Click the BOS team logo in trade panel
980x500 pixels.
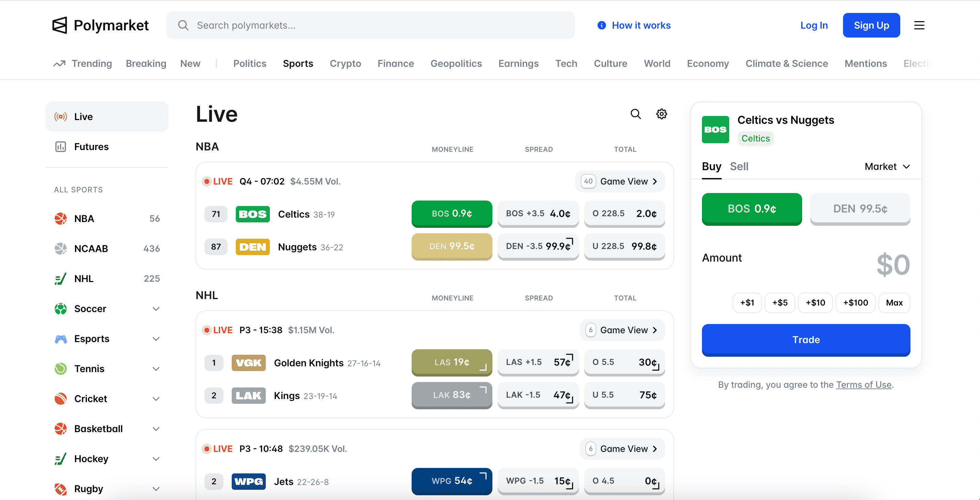(x=715, y=130)
